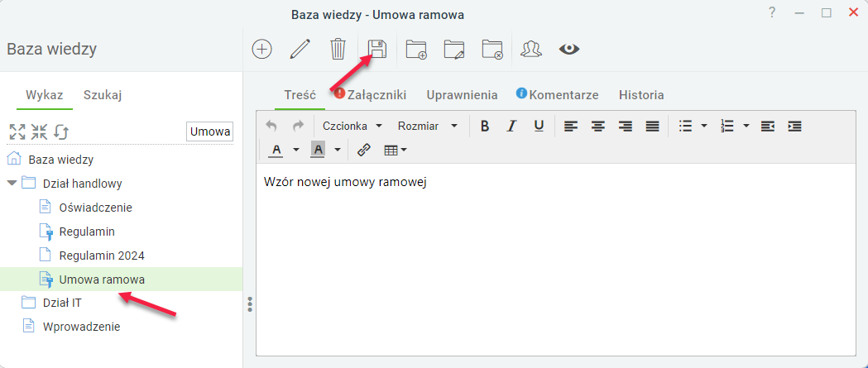Increase the paragraph indent
This screenshot has width=868, height=368.
tap(794, 127)
